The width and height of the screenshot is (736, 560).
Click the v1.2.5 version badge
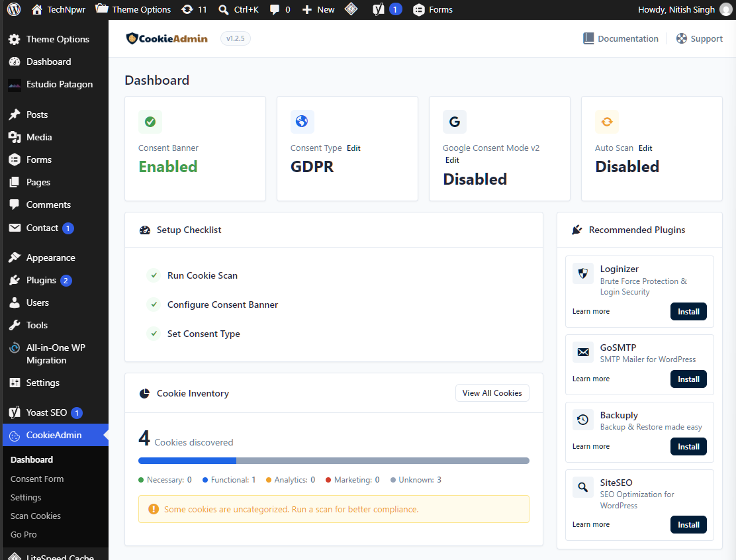click(235, 38)
